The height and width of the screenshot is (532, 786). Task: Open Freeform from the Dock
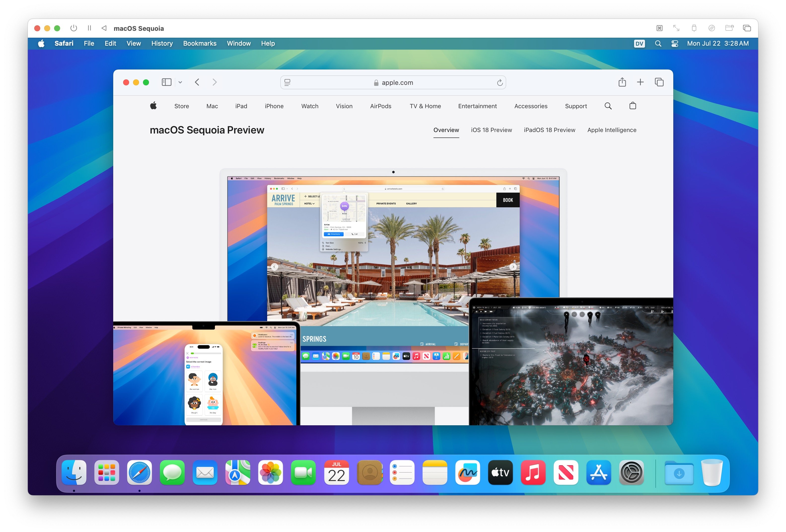pos(467,472)
